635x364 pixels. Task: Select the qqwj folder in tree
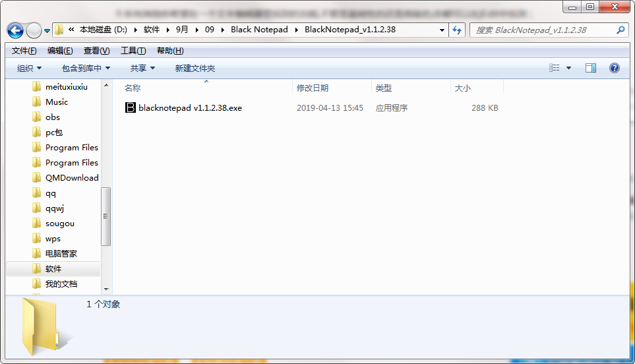click(55, 208)
